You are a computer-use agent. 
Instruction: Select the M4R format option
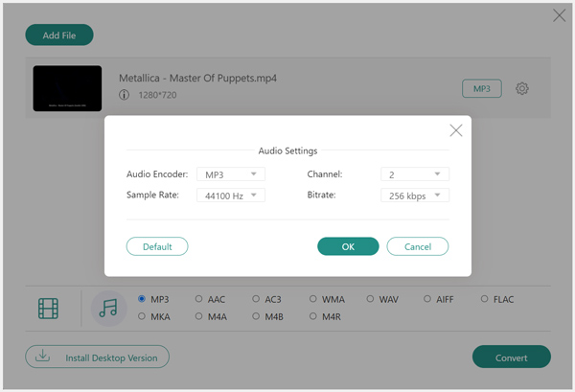(x=313, y=316)
